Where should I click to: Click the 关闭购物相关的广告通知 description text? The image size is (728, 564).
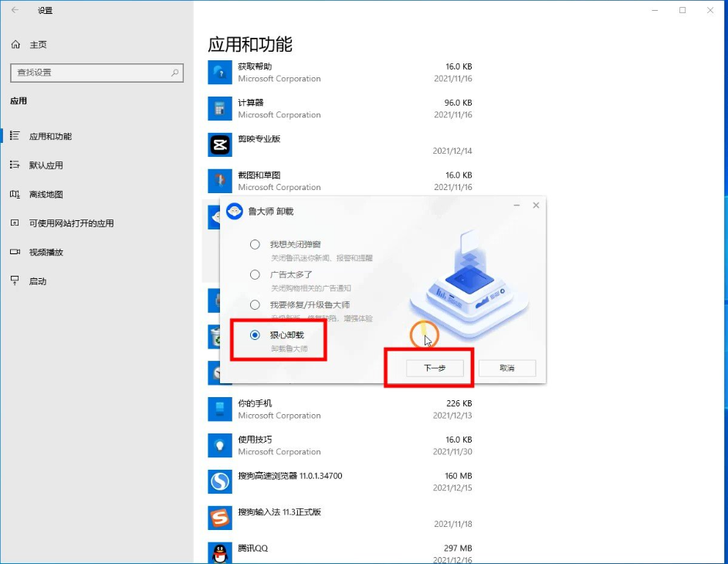pyautogui.click(x=311, y=288)
